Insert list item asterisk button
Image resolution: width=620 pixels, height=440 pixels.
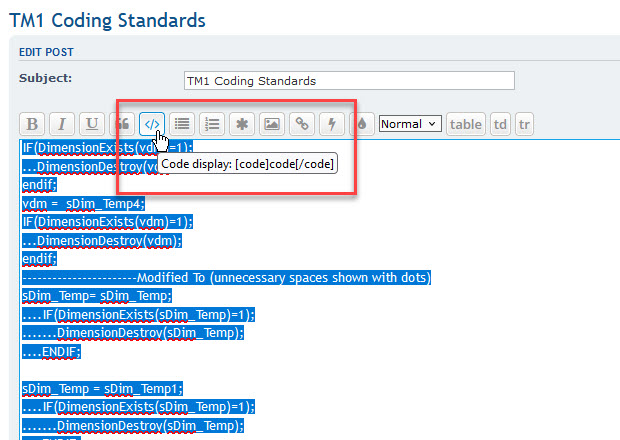tap(242, 124)
